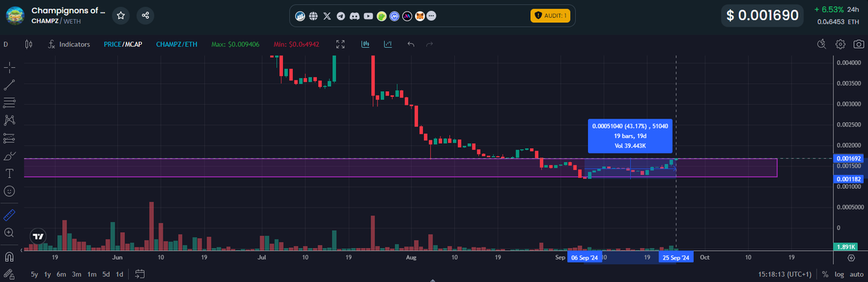868x282 pixels.
Task: Set chart range to 5y
Action: (34, 274)
